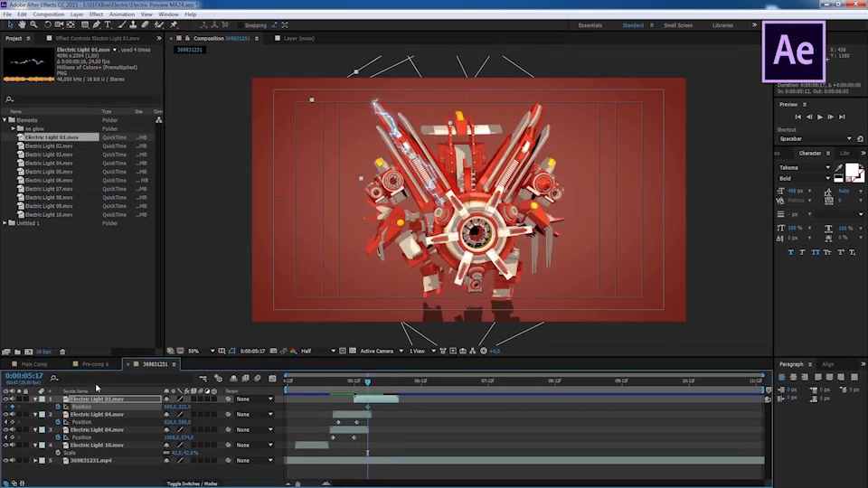868x488 pixels.
Task: Toggle Position stopwatch on Electric Light 01.mov
Action: click(58, 407)
